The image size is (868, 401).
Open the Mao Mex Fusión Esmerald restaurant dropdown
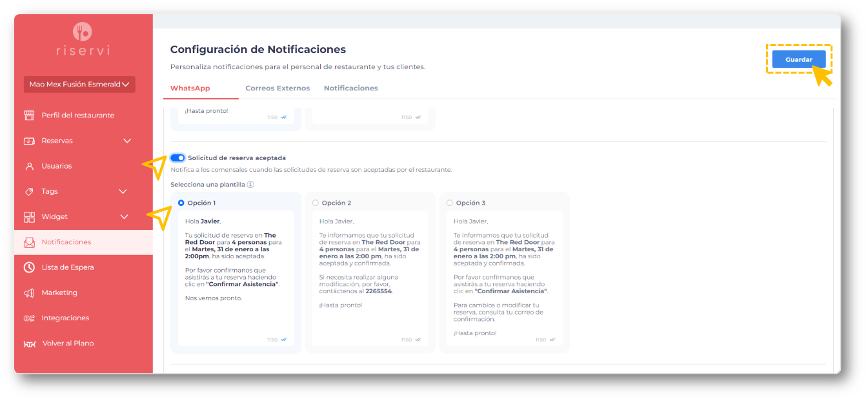point(79,85)
